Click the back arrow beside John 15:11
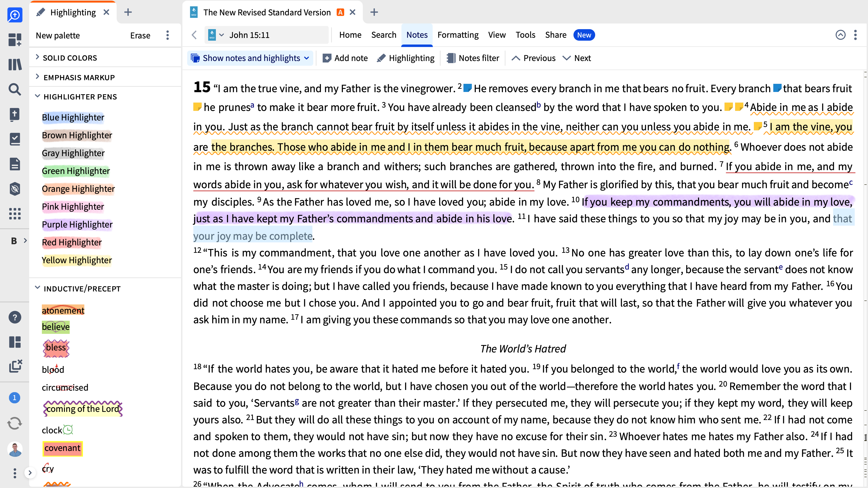This screenshot has width=868, height=488. click(x=194, y=35)
